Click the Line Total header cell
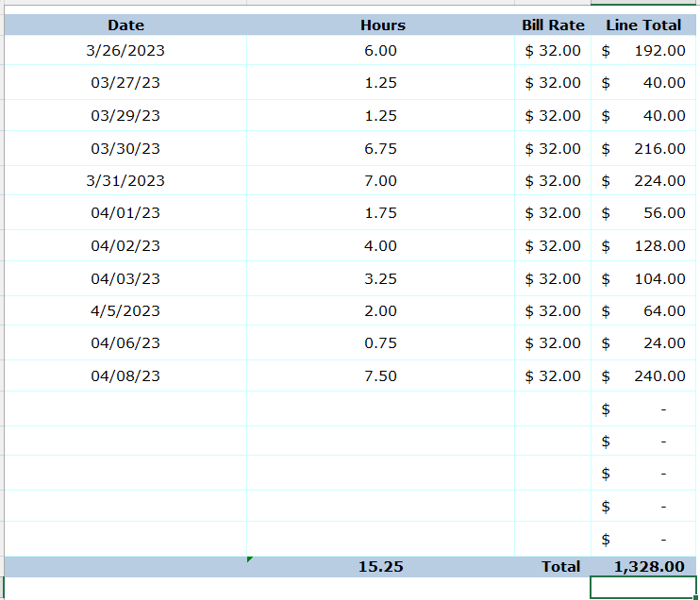This screenshot has width=700, height=600. [643, 25]
